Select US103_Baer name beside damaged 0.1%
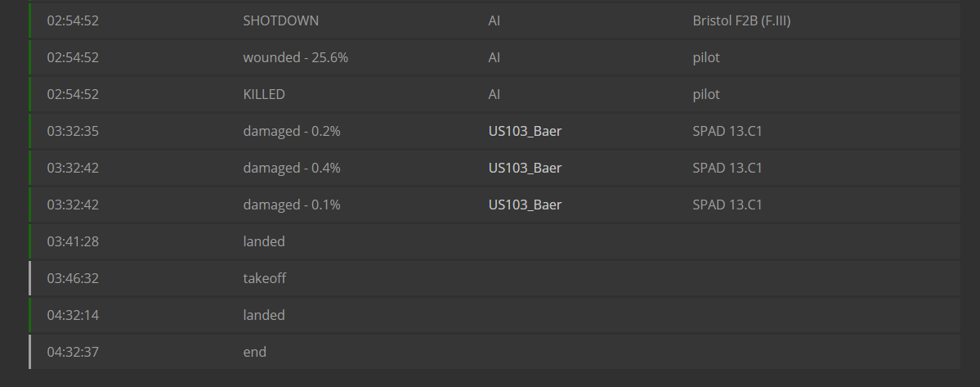980x387 pixels. tap(525, 205)
